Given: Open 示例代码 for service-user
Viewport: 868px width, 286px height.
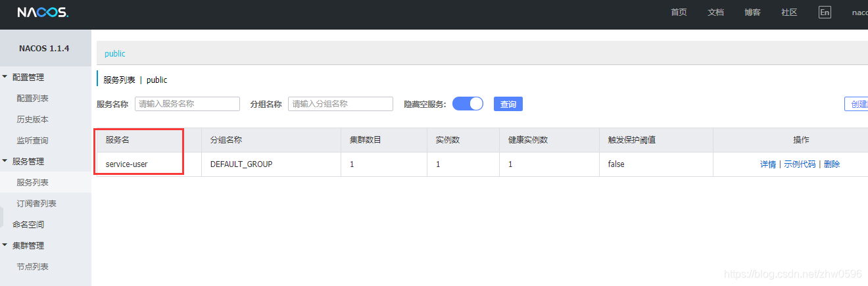Looking at the screenshot, I should coord(800,164).
